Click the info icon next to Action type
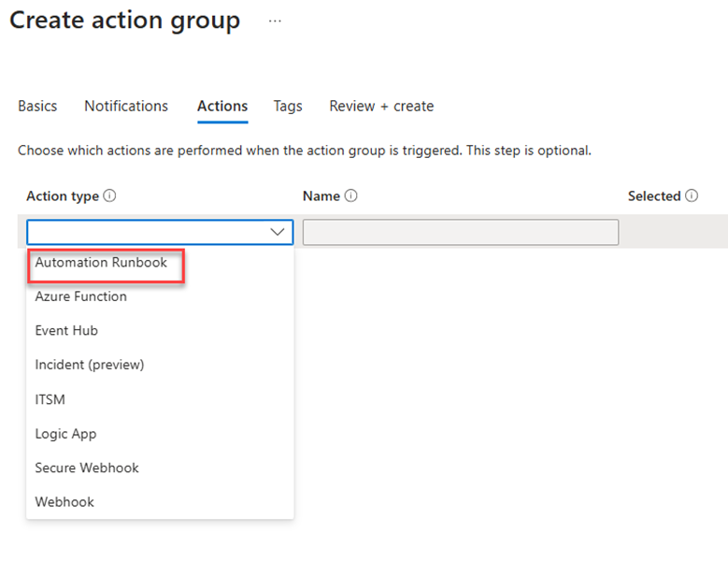Viewport: 728px width, 562px height. pos(109,195)
